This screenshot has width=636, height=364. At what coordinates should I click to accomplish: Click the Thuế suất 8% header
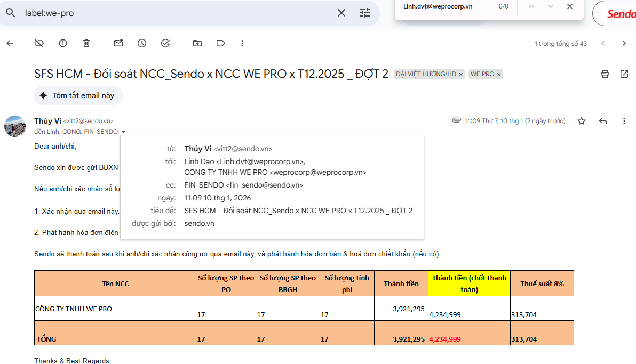click(x=542, y=284)
